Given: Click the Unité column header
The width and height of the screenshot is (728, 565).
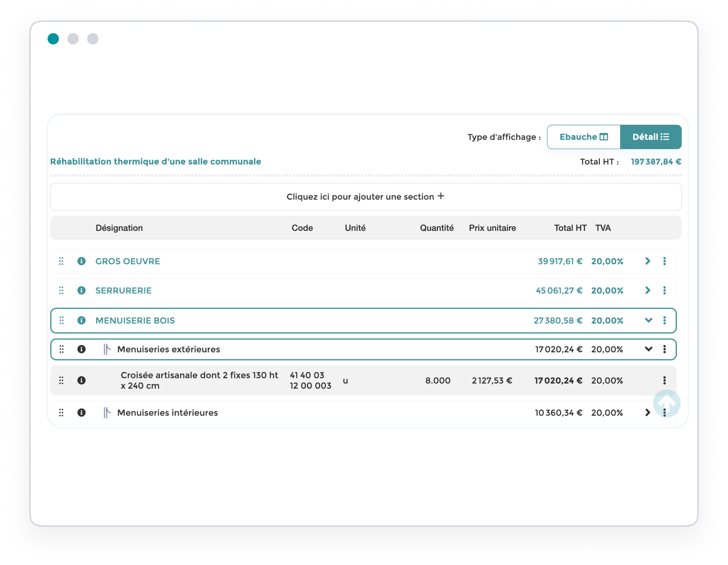Looking at the screenshot, I should pos(355,228).
